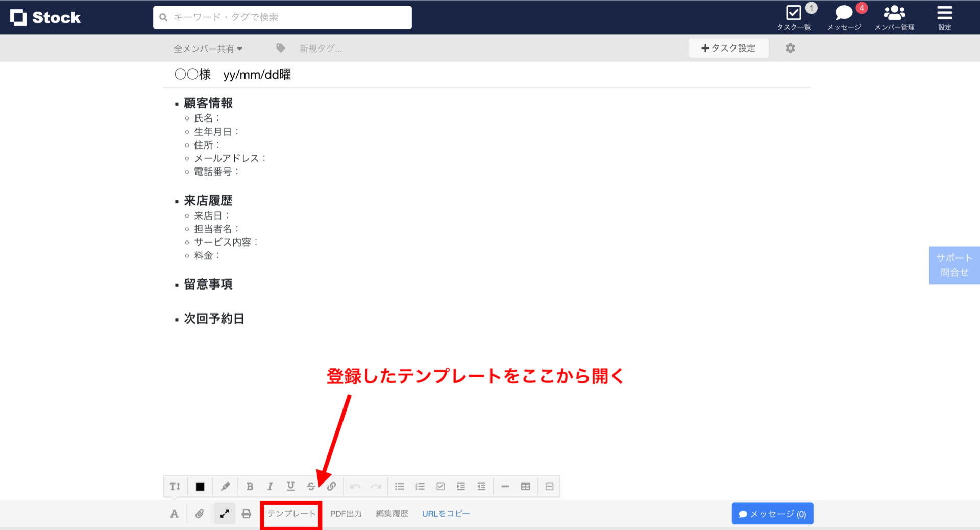Open タスク設定 to add a task
Image resolution: width=980 pixels, height=530 pixels.
click(728, 48)
